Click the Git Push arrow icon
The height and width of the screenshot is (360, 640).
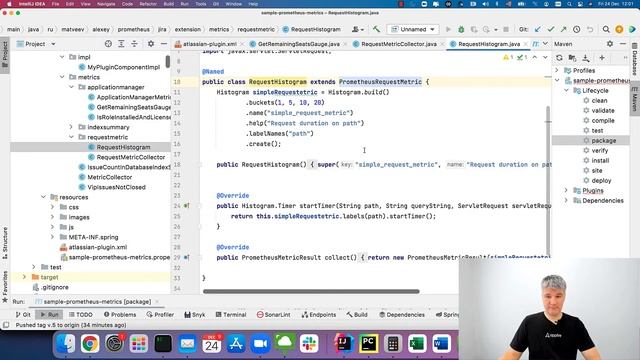(x=563, y=29)
